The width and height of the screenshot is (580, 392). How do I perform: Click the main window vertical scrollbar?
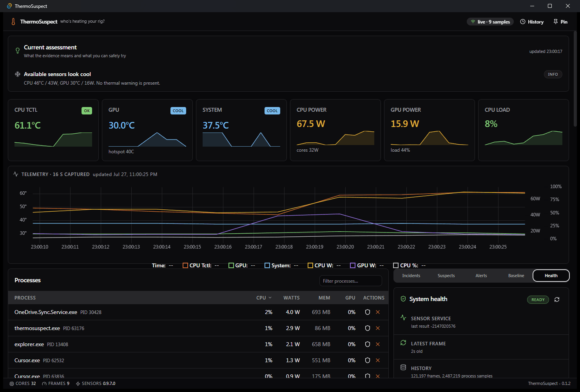pyautogui.click(x=575, y=78)
